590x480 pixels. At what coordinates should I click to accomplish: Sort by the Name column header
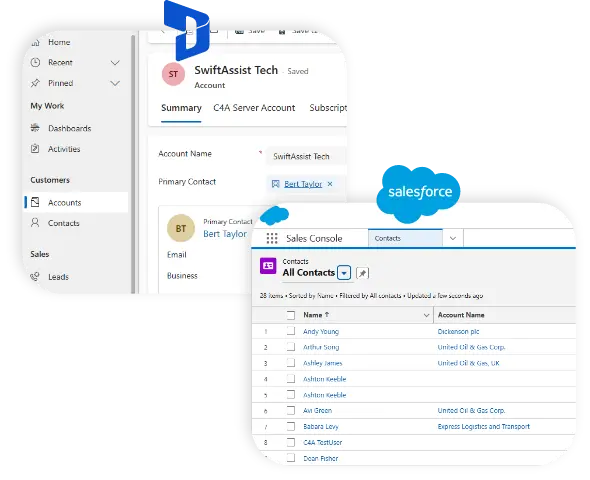tap(316, 315)
